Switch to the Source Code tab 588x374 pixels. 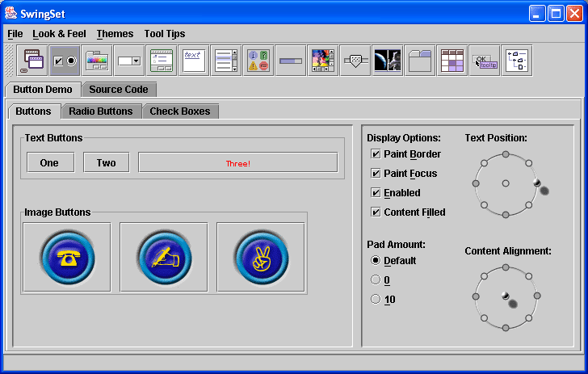tap(119, 90)
